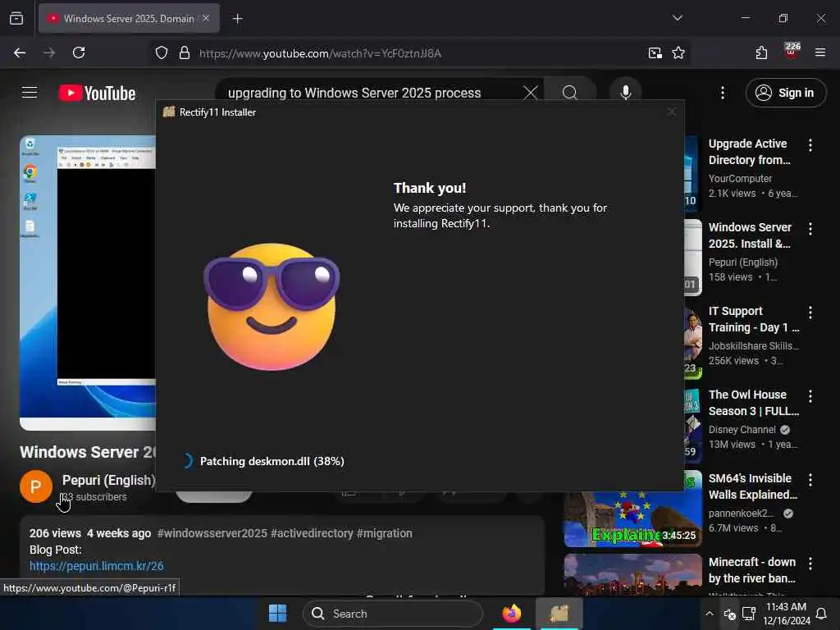Click the YouTube search box text
This screenshot has height=630, width=840.
[x=354, y=93]
